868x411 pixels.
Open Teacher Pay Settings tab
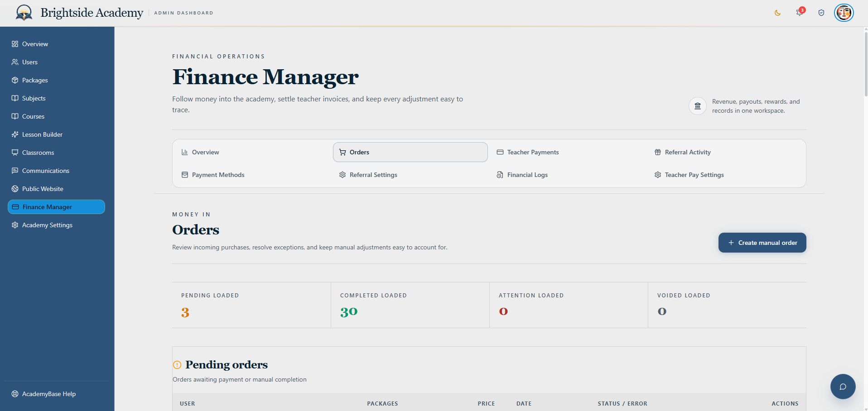point(726,175)
